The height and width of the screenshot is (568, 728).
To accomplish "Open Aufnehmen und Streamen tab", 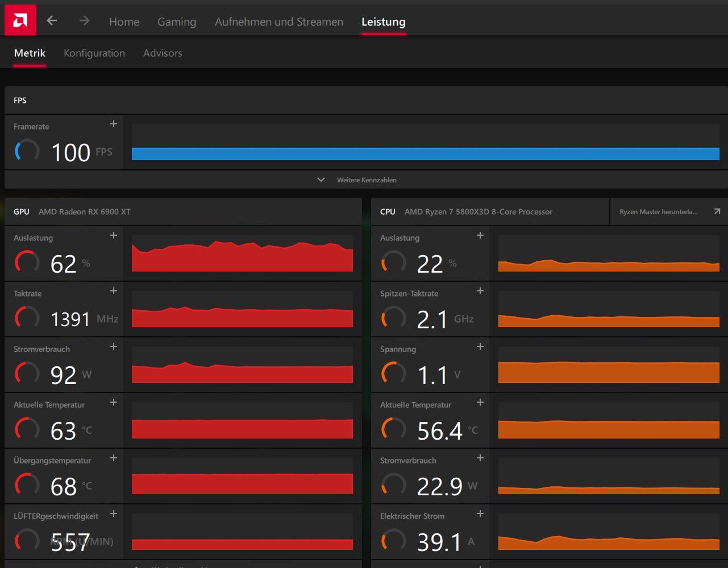I will click(x=279, y=22).
